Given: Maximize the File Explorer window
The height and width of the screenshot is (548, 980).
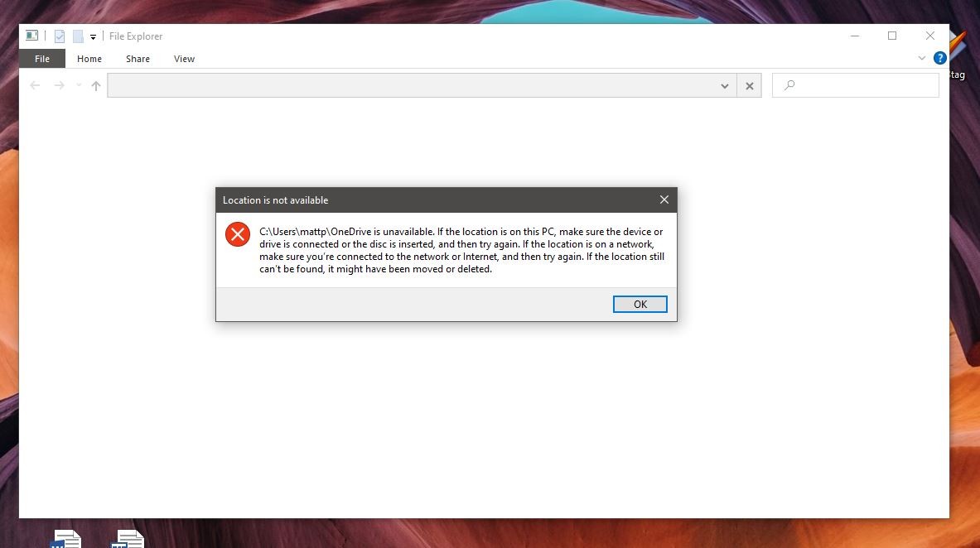Looking at the screenshot, I should [x=892, y=36].
